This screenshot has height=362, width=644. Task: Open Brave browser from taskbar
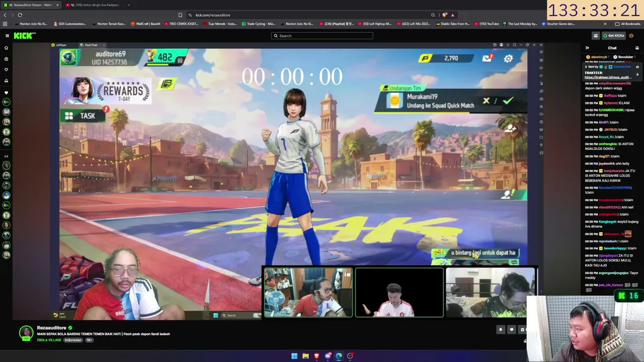316,356
